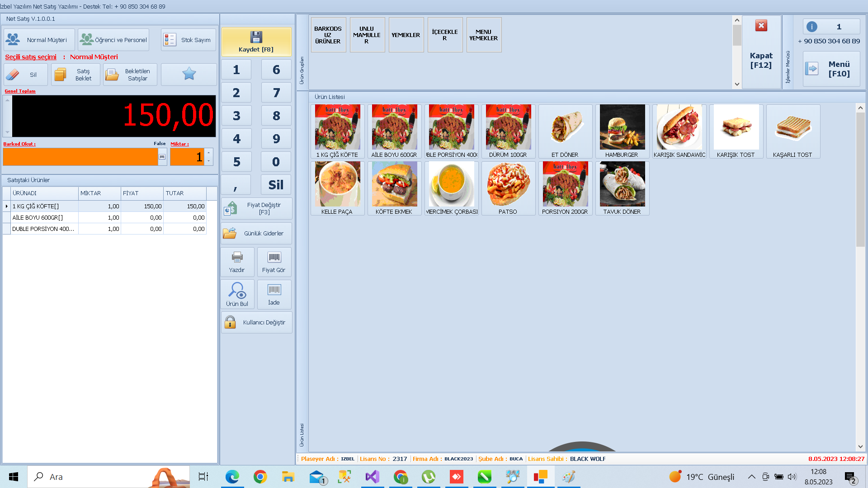
Task: Click the star favorites icon button
Action: [189, 74]
